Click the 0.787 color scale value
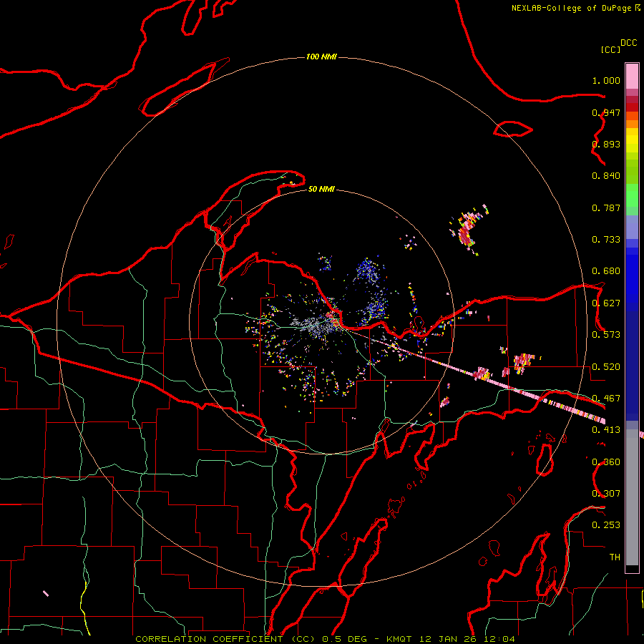This screenshot has height=644, width=644. point(606,208)
